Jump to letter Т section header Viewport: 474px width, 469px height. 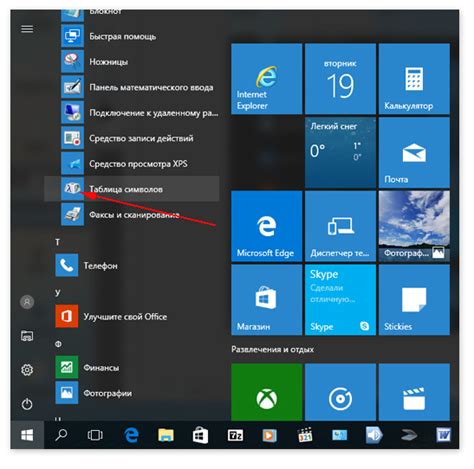tap(58, 242)
